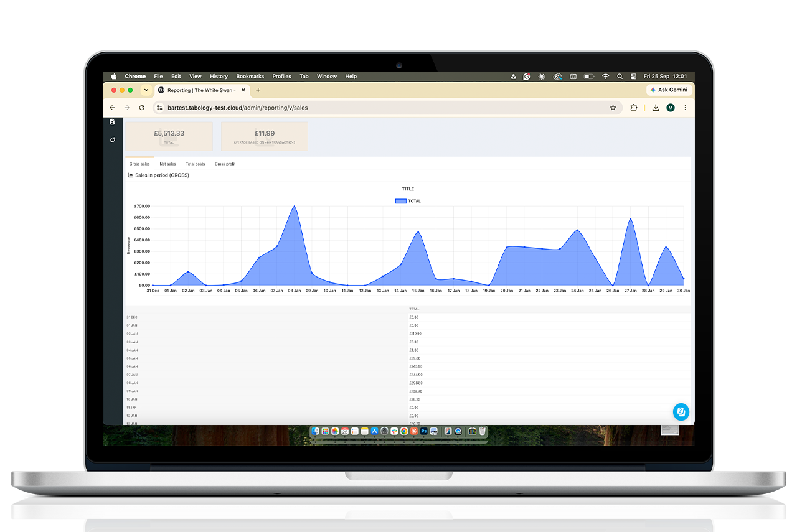Open App Store from the Dock
Viewport: 797px width, 532px height.
tap(374, 431)
